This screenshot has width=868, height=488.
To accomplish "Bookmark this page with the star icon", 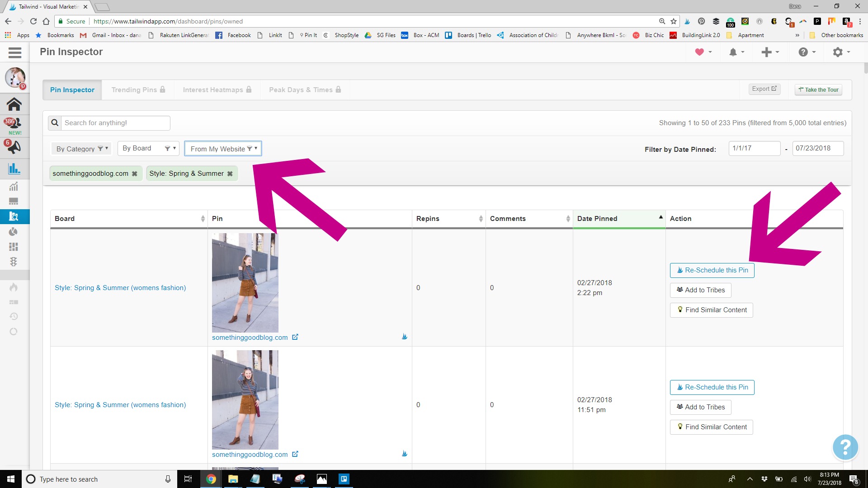I will 674,21.
